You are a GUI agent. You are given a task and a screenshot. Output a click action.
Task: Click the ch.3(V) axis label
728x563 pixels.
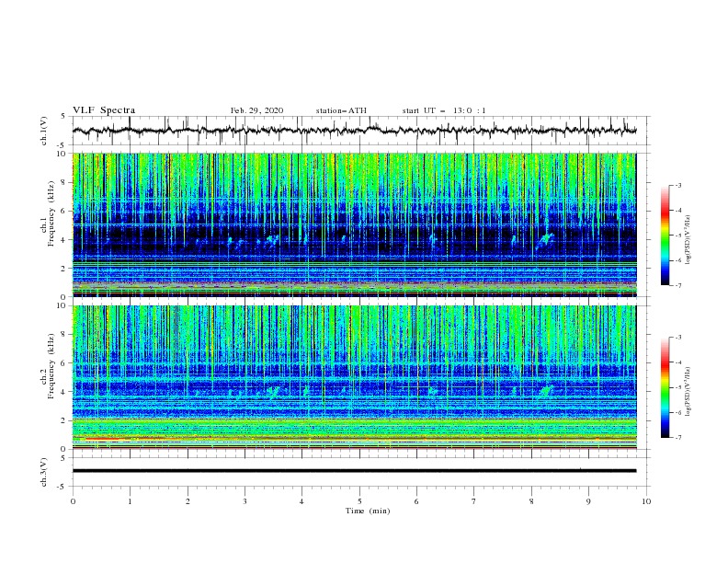pos(44,472)
